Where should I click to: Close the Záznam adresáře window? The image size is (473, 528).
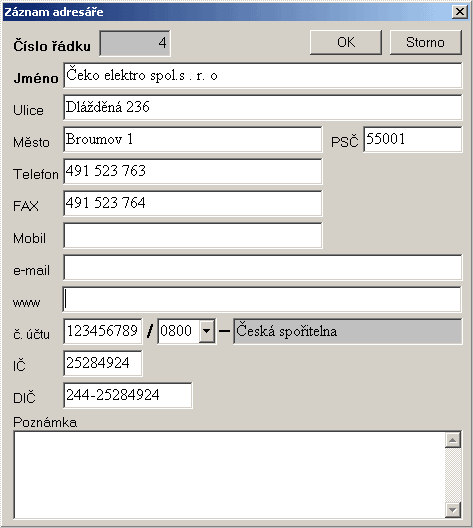click(x=460, y=12)
